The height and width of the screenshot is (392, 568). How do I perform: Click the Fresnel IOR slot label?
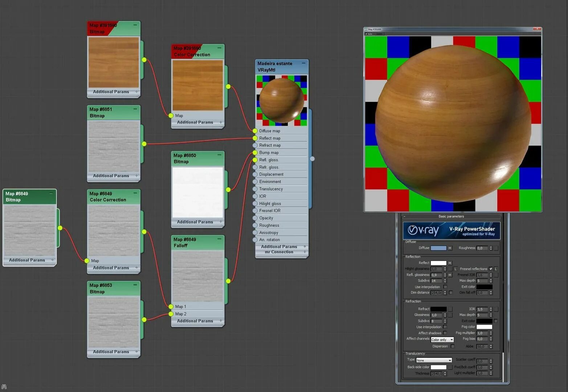pyautogui.click(x=270, y=211)
